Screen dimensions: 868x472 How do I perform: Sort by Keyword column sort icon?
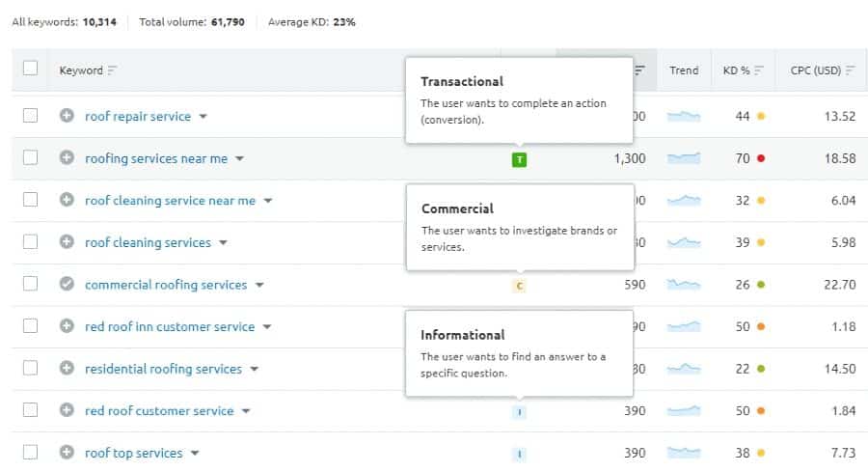(113, 70)
